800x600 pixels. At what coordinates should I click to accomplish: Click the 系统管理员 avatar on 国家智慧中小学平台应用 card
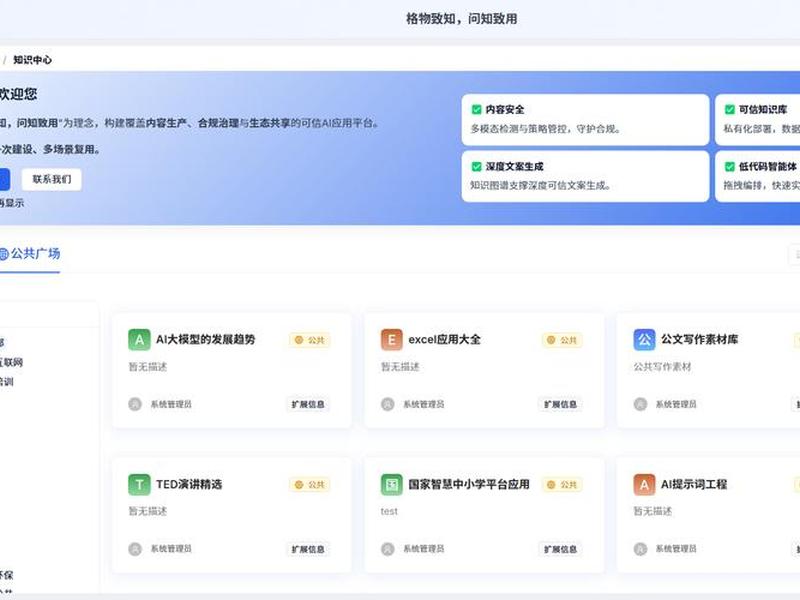[x=388, y=549]
